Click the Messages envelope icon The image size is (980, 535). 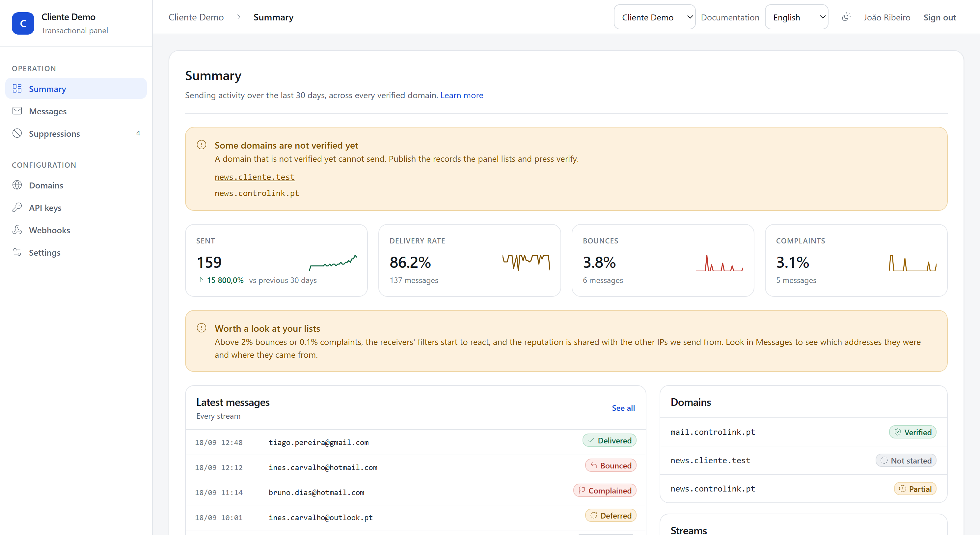click(x=17, y=111)
